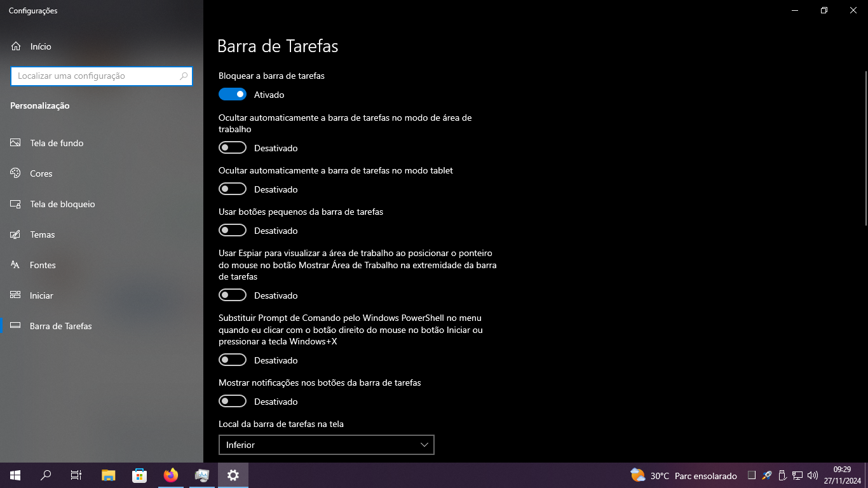This screenshot has width=868, height=488.
Task: Toggle Substituir Prompt de Comando pelo PowerShell
Action: point(233,360)
